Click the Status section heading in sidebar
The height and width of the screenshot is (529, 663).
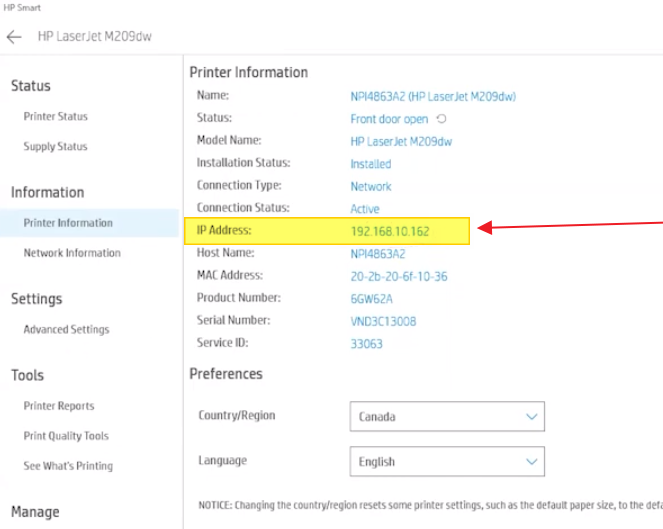[x=30, y=86]
